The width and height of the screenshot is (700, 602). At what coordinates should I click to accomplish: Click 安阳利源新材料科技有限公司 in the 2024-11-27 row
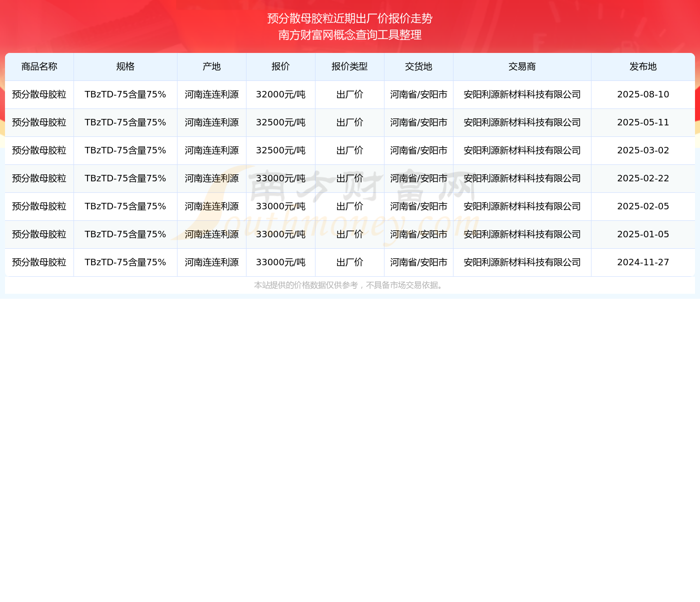tap(522, 262)
